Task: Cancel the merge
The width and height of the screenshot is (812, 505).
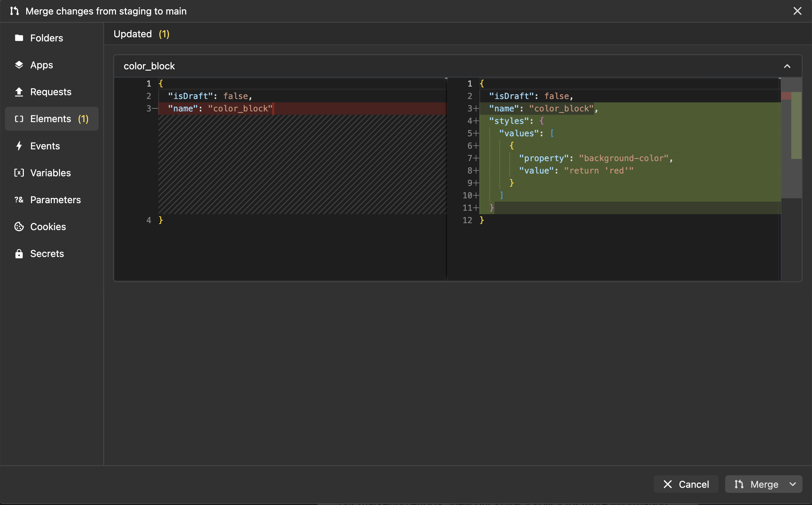Action: click(x=686, y=484)
